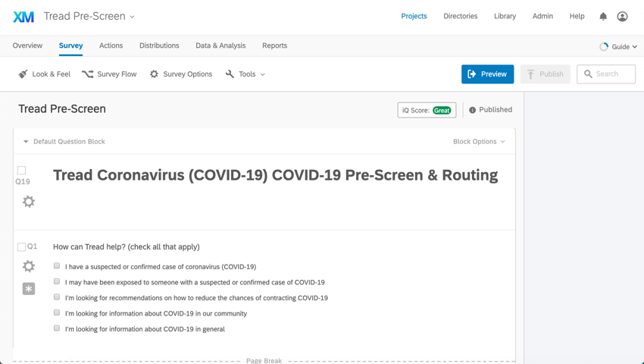Open the Guide dropdown

coord(624,46)
